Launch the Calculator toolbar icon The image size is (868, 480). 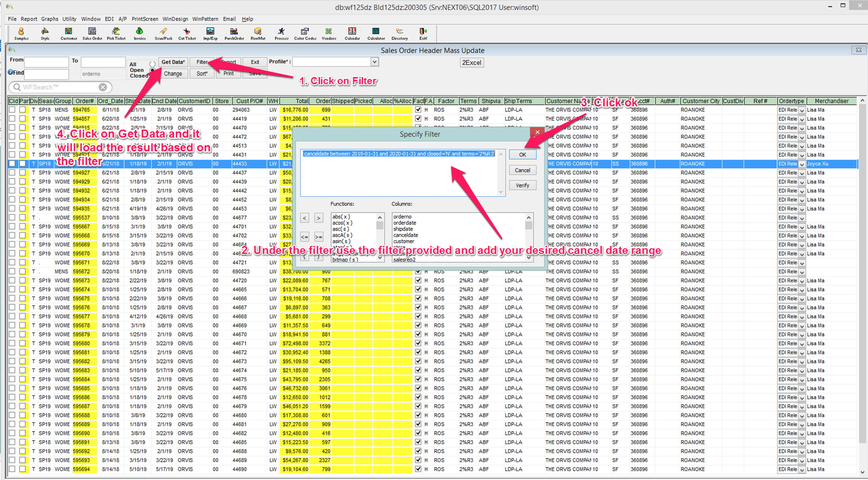click(x=376, y=33)
